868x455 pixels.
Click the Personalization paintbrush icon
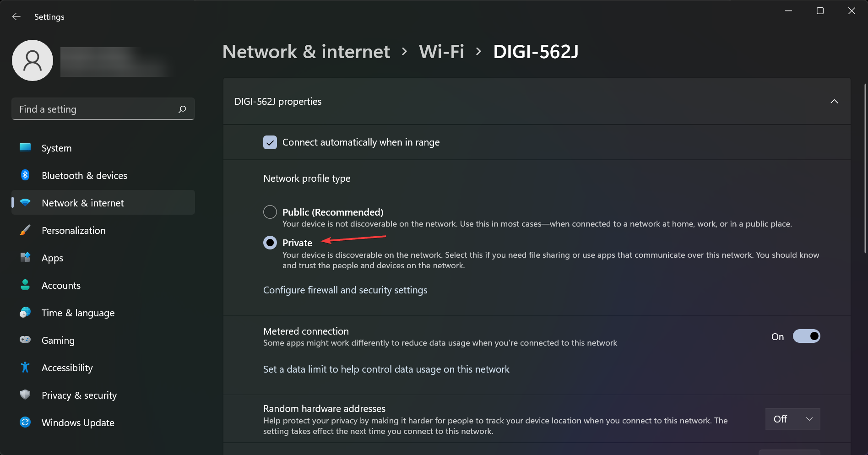click(25, 230)
